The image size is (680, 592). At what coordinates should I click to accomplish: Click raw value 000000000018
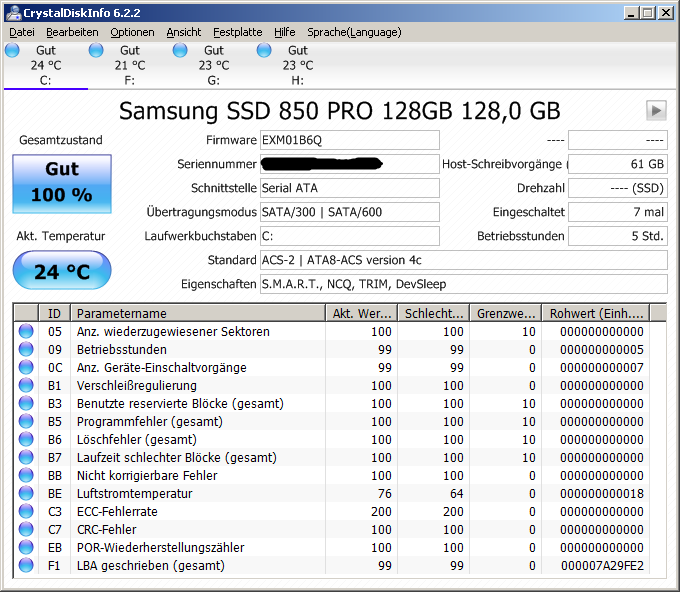(x=602, y=493)
